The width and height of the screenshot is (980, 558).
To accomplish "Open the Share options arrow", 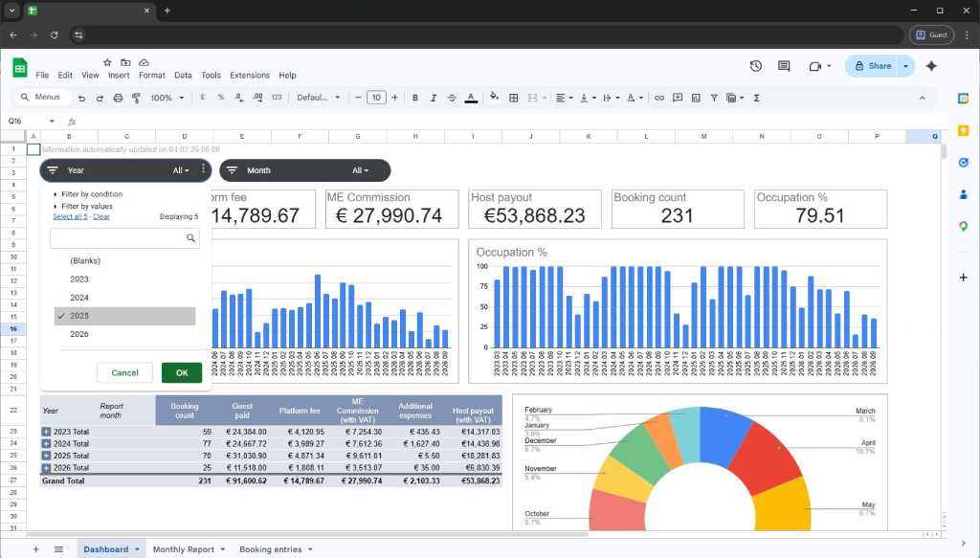I will [905, 66].
